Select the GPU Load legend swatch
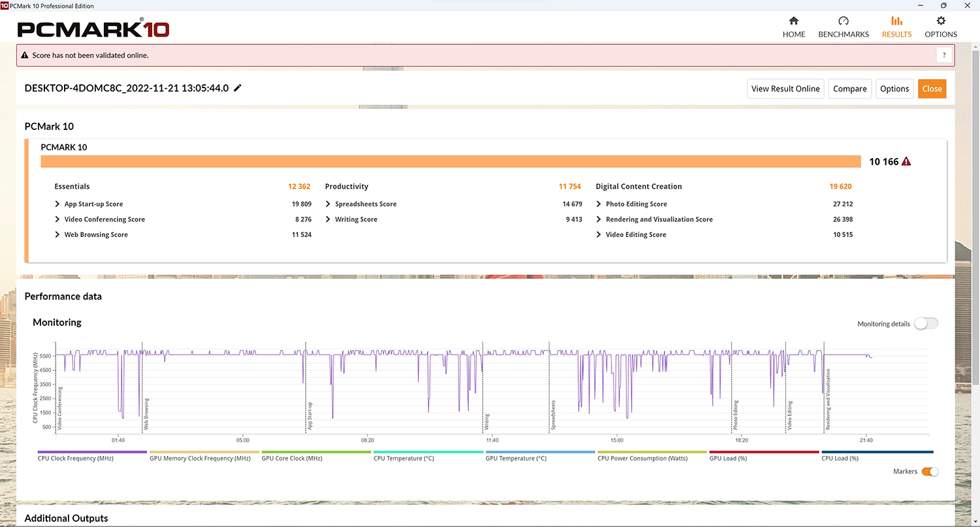 (x=764, y=452)
